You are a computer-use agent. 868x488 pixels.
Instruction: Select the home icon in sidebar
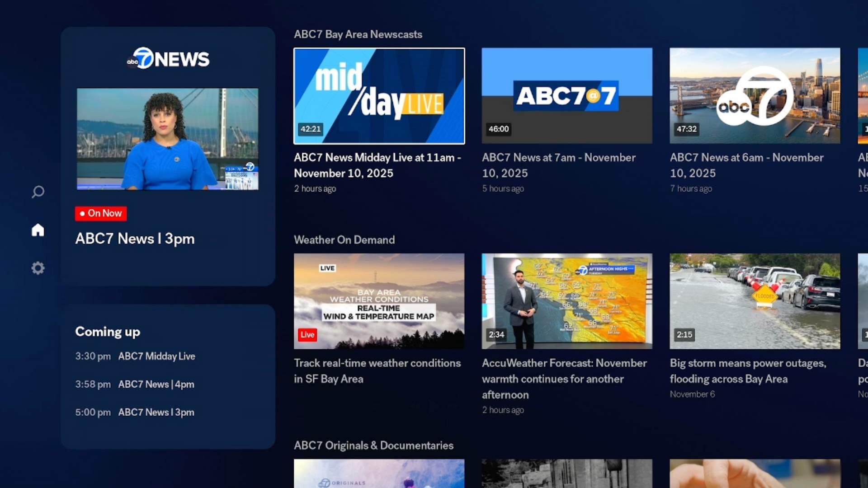(x=38, y=230)
